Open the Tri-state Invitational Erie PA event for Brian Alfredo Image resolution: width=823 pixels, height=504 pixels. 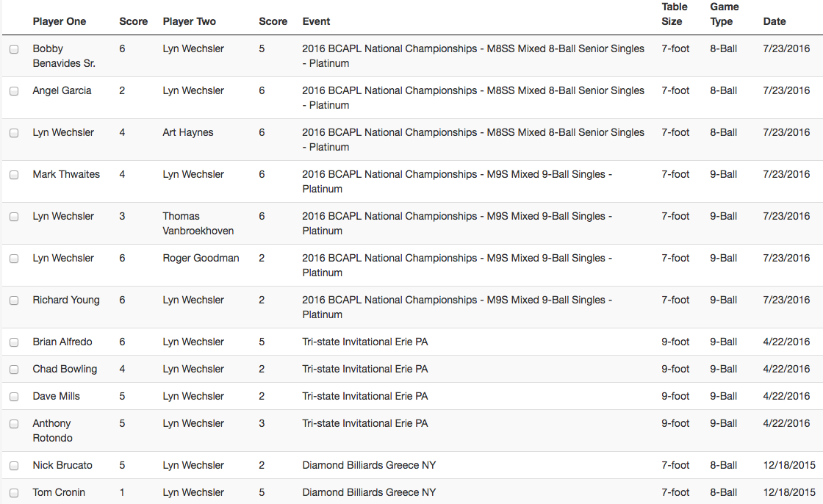pyautogui.click(x=364, y=342)
